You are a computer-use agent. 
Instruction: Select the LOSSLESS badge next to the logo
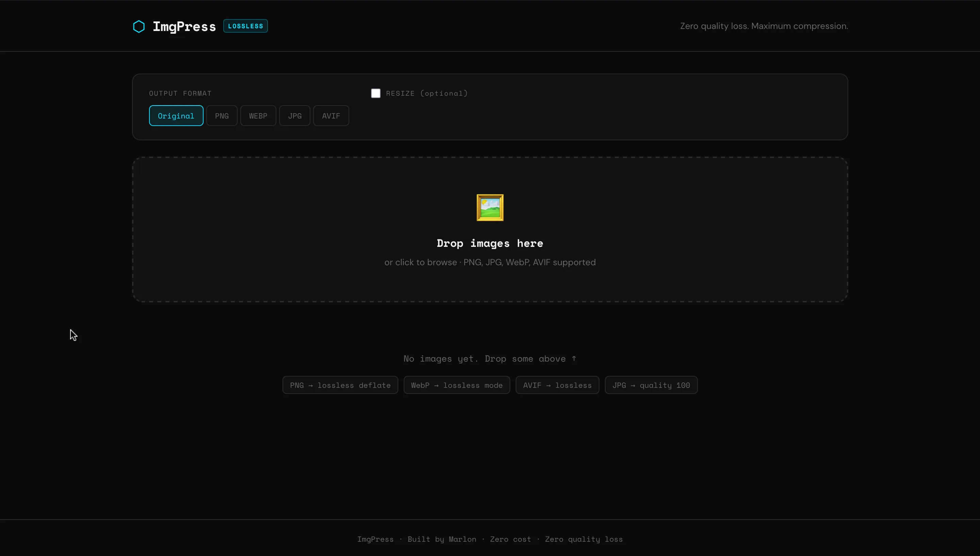pos(245,26)
